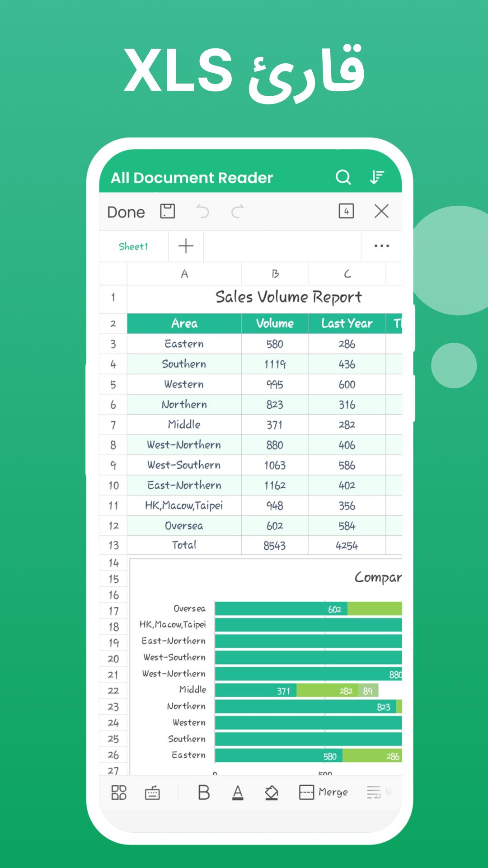The height and width of the screenshot is (868, 488).
Task: Tap the Done button
Action: click(126, 212)
